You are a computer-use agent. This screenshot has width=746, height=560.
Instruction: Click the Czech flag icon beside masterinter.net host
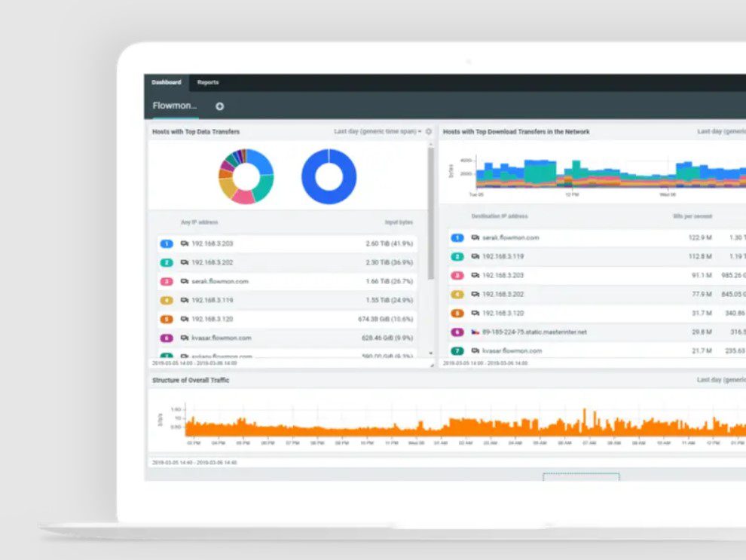point(475,332)
